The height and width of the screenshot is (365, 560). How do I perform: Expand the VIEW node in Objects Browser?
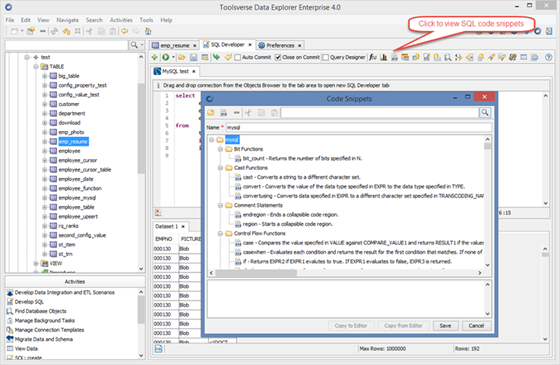pos(36,264)
